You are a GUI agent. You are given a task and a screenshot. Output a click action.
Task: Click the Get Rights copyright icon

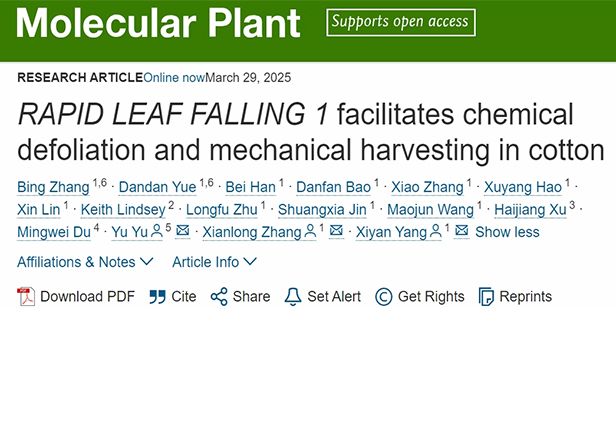coord(384,297)
